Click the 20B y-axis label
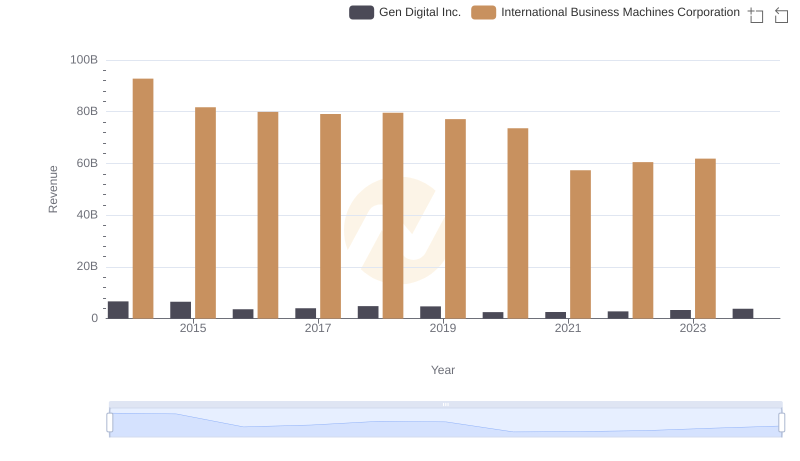This screenshot has width=800, height=461. pyautogui.click(x=87, y=266)
